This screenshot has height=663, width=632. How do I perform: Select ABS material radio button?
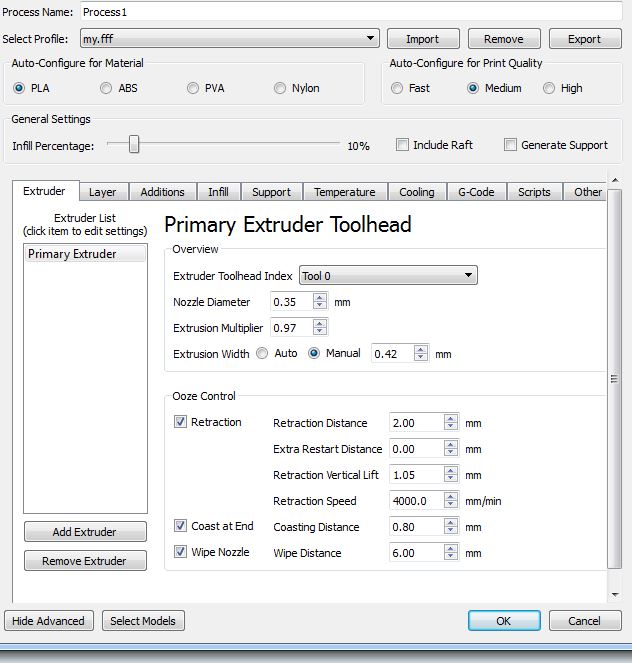click(x=107, y=88)
